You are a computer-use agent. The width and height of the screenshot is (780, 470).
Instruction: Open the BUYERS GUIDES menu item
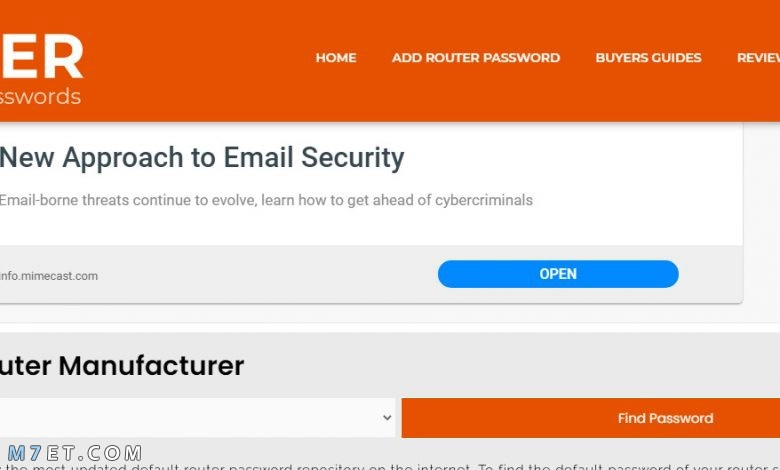click(x=648, y=58)
